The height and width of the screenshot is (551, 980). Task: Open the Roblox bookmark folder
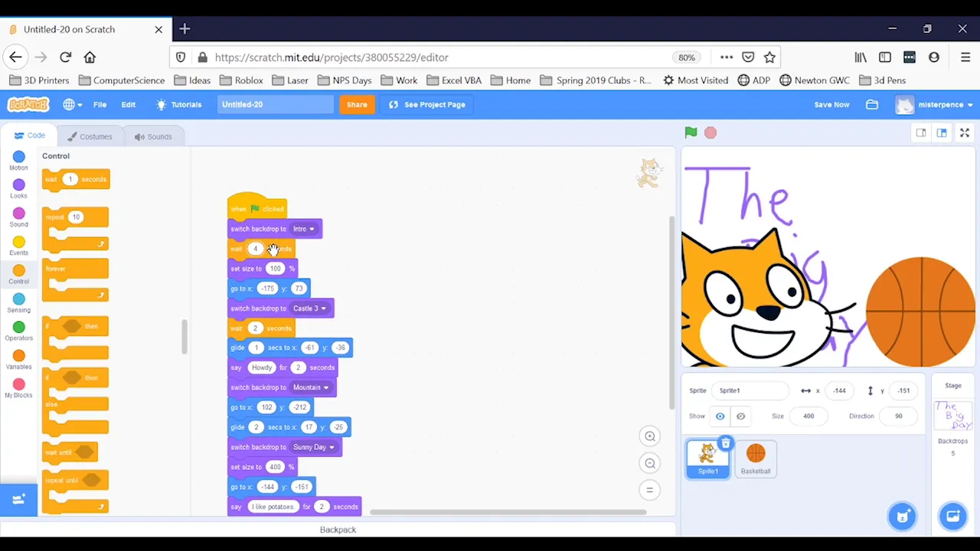click(241, 80)
